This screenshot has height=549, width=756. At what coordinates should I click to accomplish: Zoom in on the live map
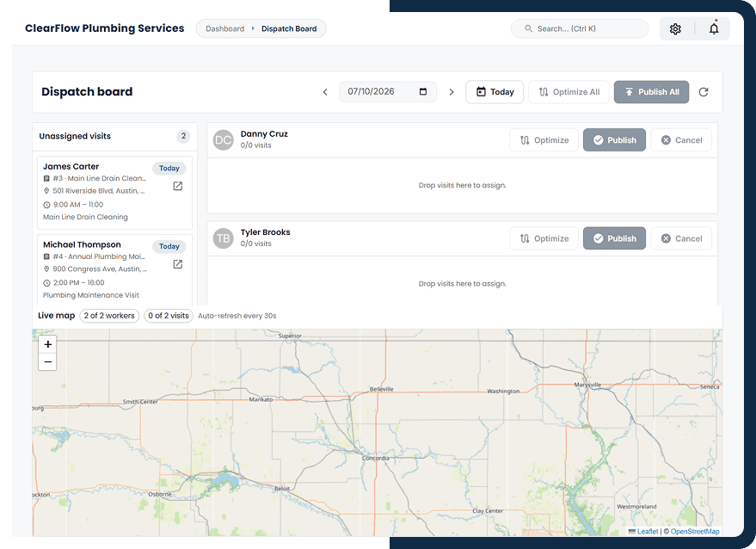pyautogui.click(x=47, y=344)
